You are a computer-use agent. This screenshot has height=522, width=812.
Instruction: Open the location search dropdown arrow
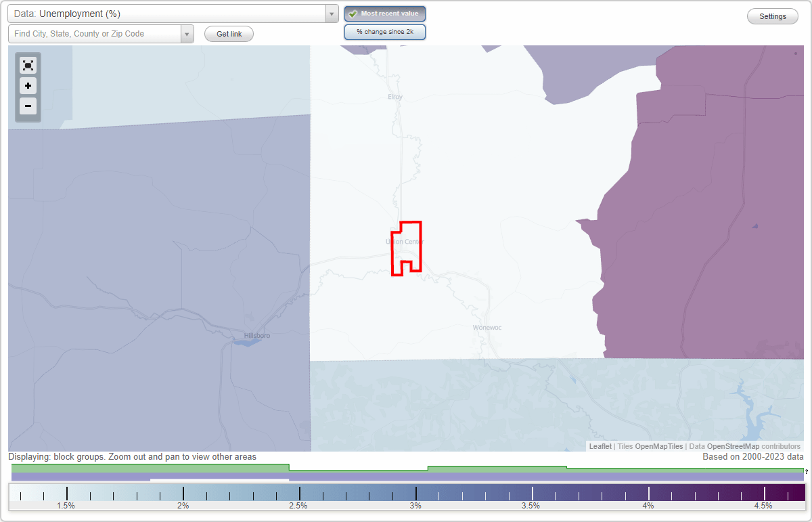187,33
